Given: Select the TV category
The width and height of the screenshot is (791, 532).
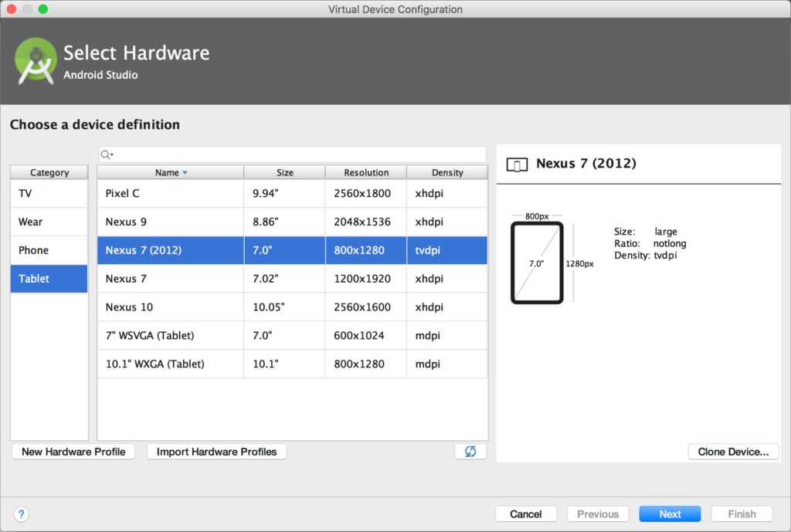Looking at the screenshot, I should [49, 194].
